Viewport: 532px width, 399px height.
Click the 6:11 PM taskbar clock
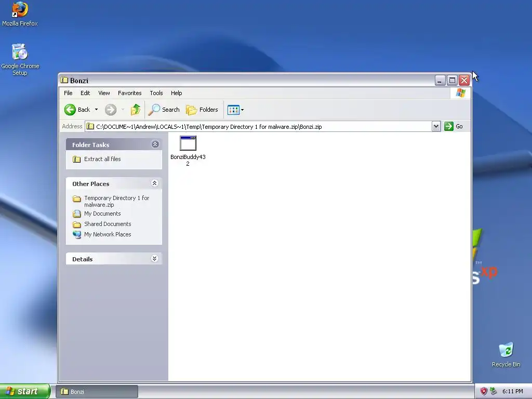point(513,391)
